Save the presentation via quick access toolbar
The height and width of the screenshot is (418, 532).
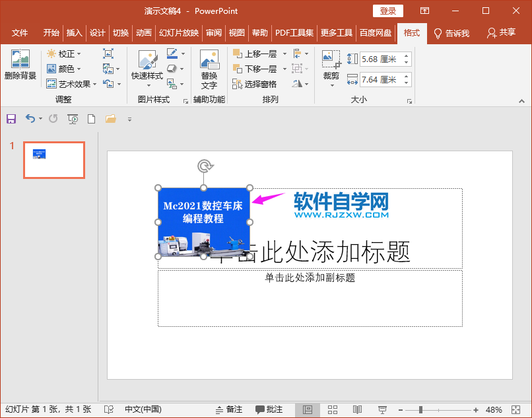[x=11, y=119]
